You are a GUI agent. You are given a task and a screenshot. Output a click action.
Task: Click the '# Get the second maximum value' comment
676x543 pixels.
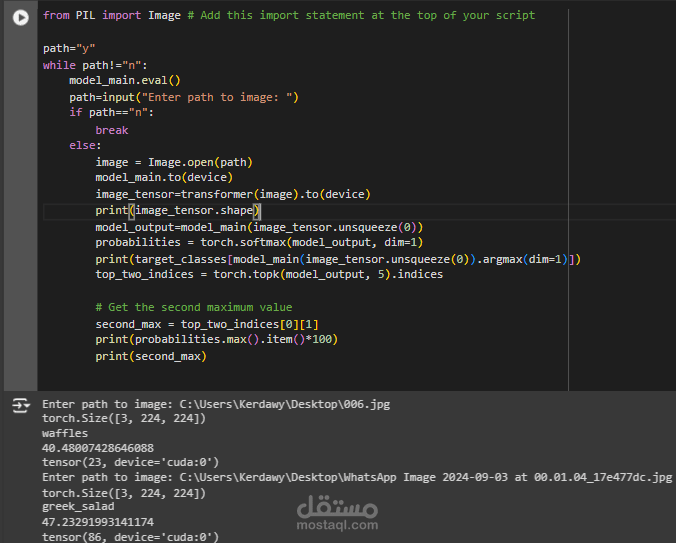pyautogui.click(x=194, y=307)
